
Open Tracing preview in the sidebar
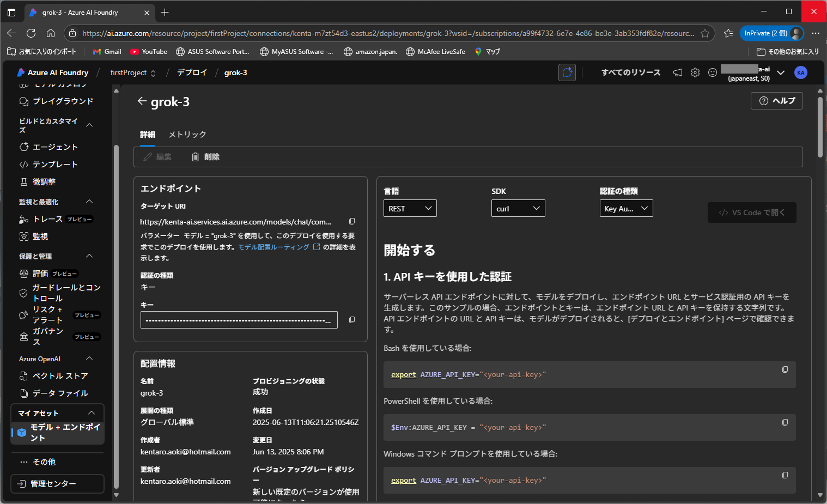click(56, 219)
